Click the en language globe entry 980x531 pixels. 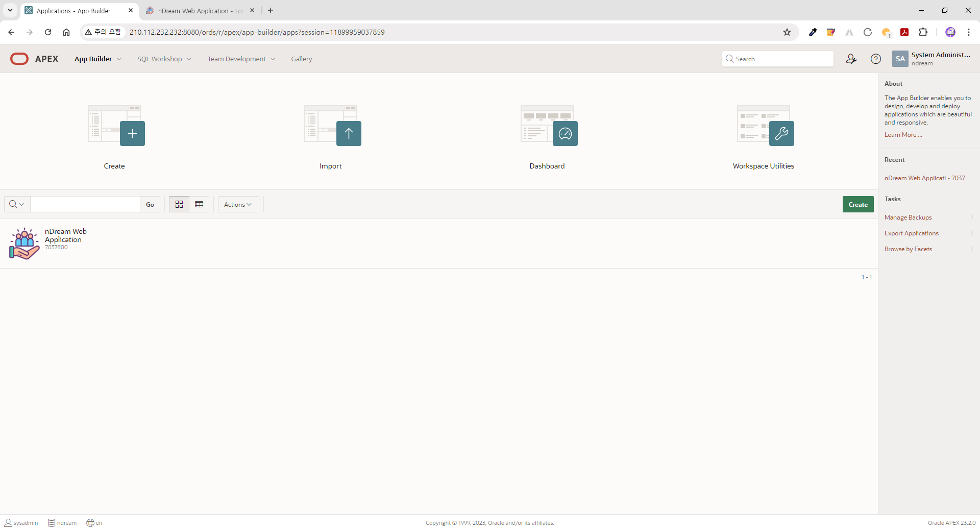click(x=94, y=523)
